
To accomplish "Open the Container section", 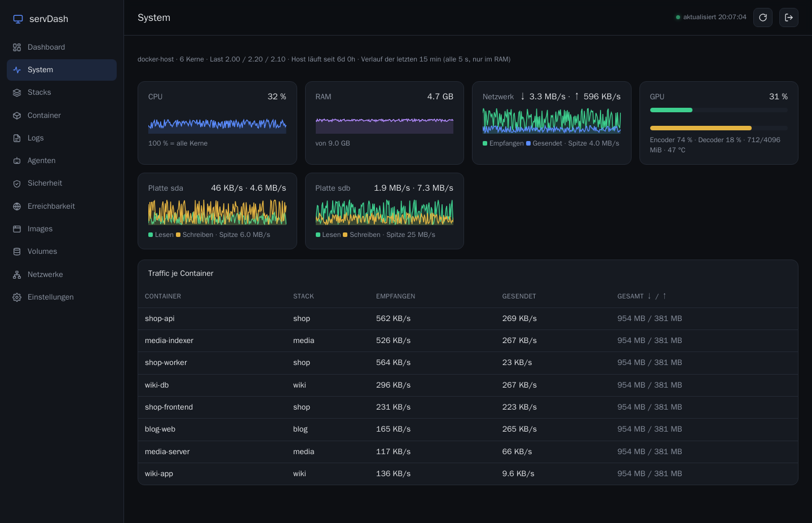I will point(61,116).
